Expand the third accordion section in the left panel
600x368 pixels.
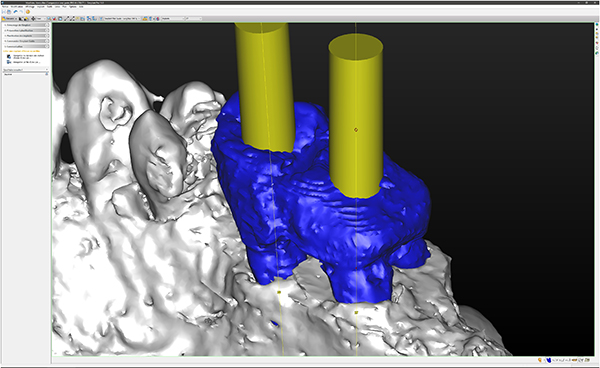point(26,36)
